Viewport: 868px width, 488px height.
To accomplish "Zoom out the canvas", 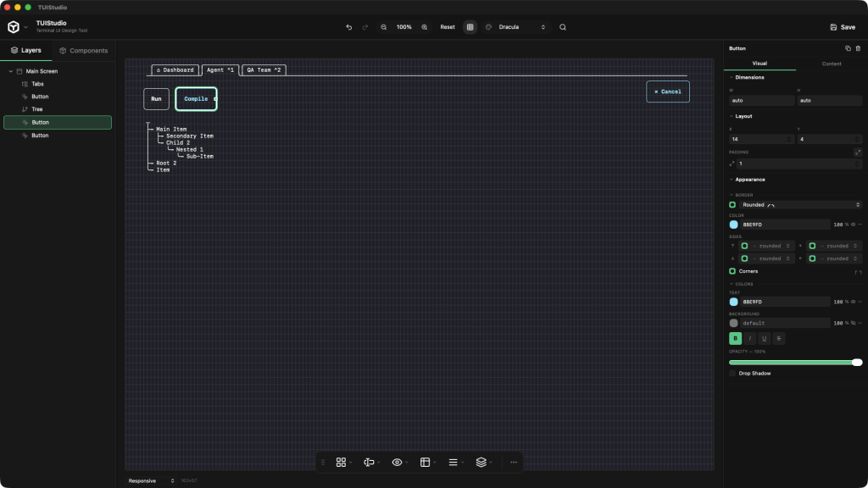I will coord(384,27).
